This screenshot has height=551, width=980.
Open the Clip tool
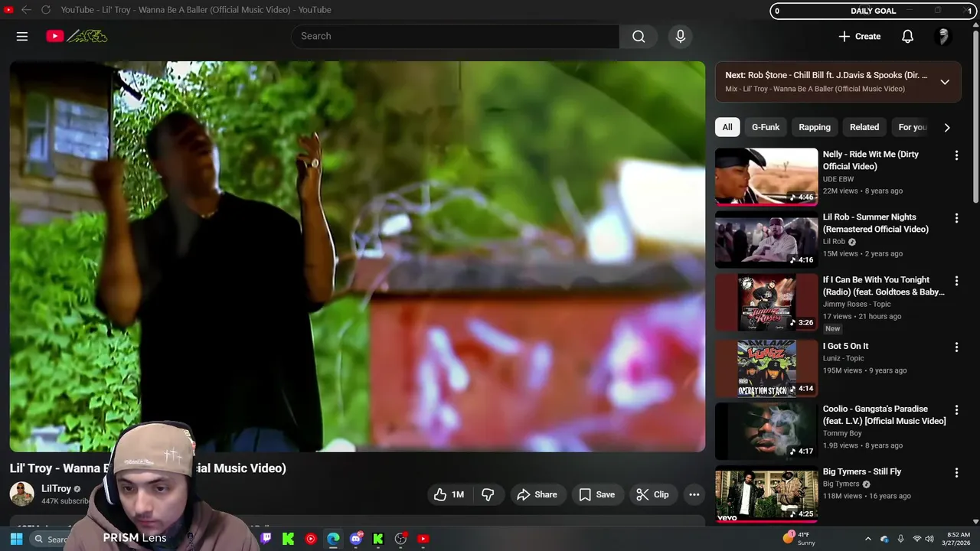(x=653, y=494)
